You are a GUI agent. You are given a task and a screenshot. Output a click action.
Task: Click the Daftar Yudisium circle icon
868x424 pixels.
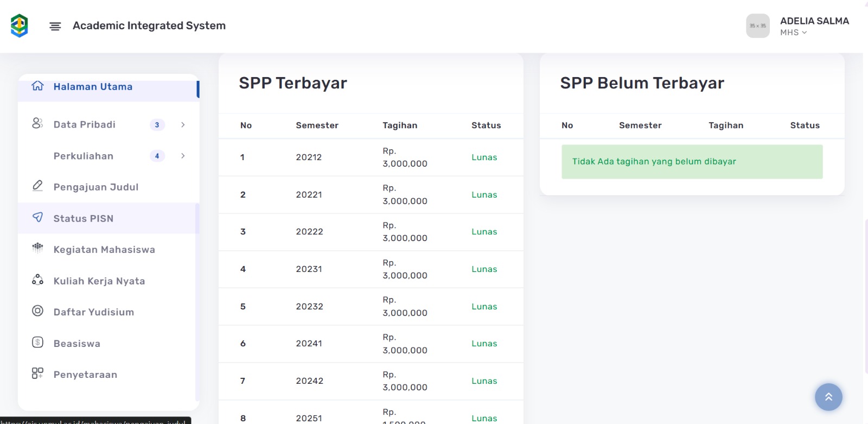tap(37, 311)
